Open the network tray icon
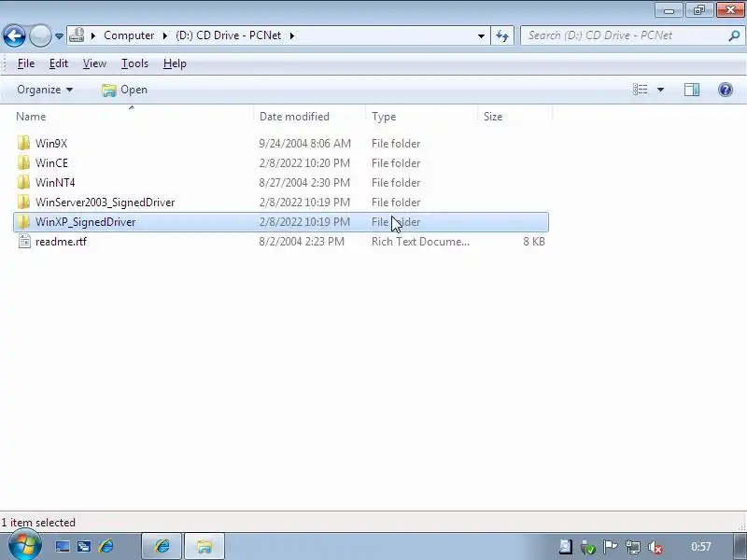This screenshot has width=747, height=560. click(x=633, y=547)
